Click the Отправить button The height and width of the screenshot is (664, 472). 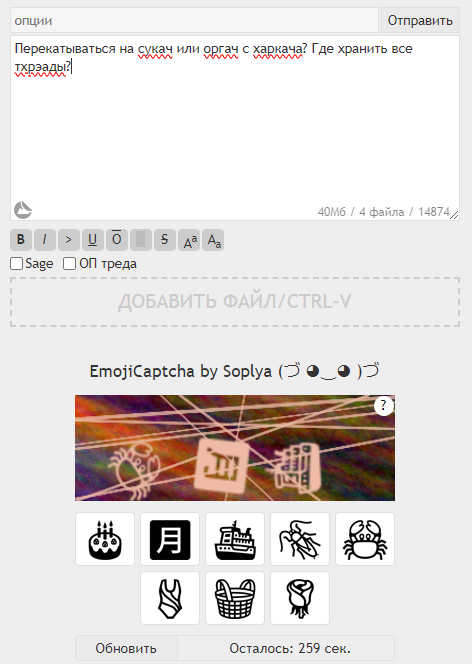420,20
